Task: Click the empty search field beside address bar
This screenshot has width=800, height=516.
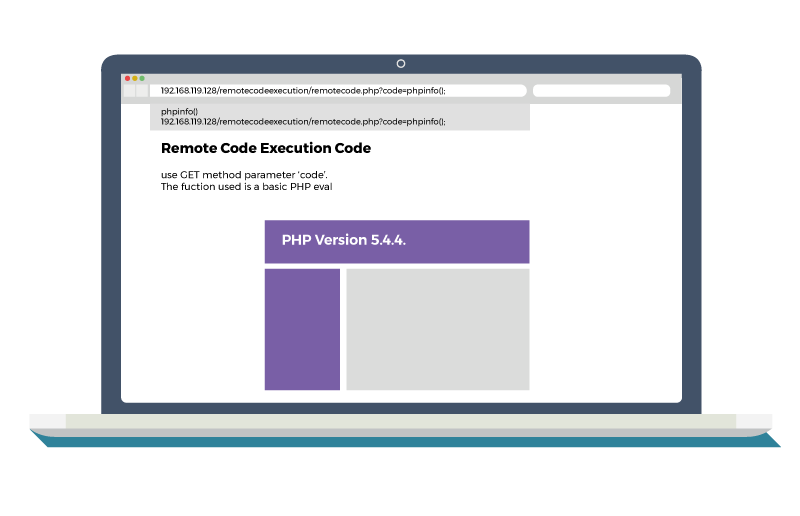Action: click(602, 91)
